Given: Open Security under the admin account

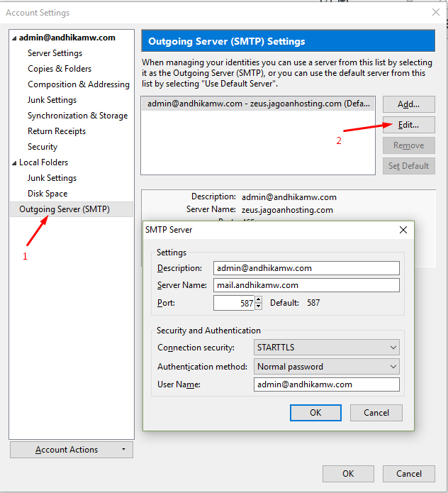Looking at the screenshot, I should [43, 147].
